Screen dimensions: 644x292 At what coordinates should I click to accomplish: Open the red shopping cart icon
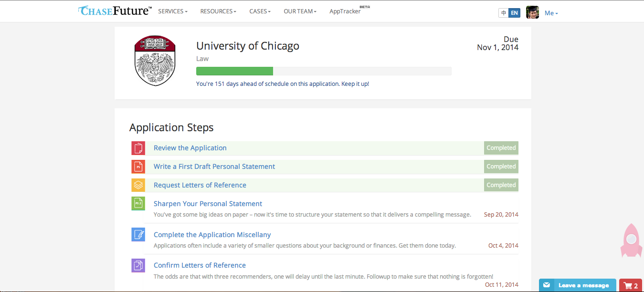[631, 285]
